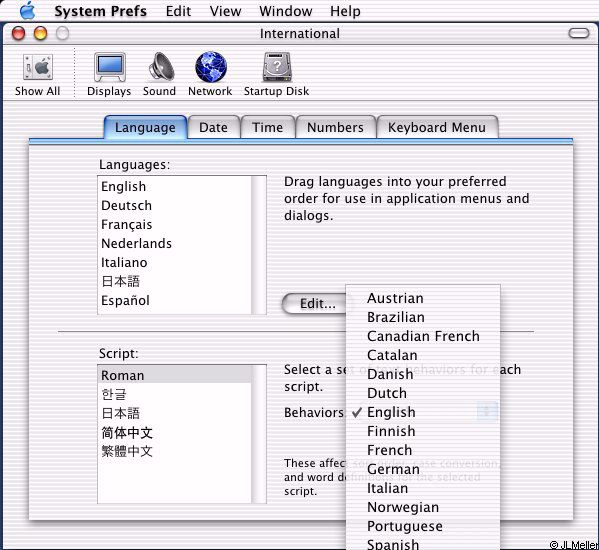Switch to the Time tab
599x550 pixels.
point(268,127)
